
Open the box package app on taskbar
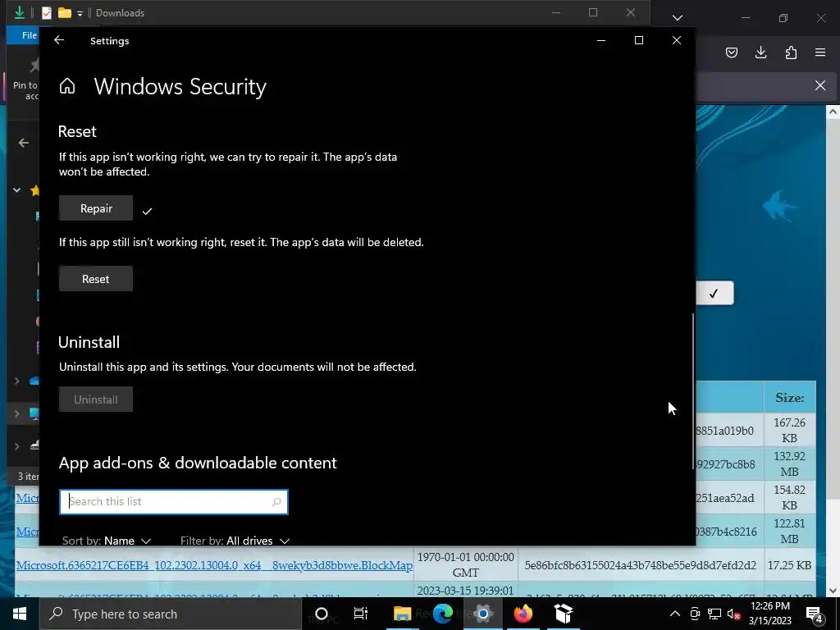click(x=563, y=614)
